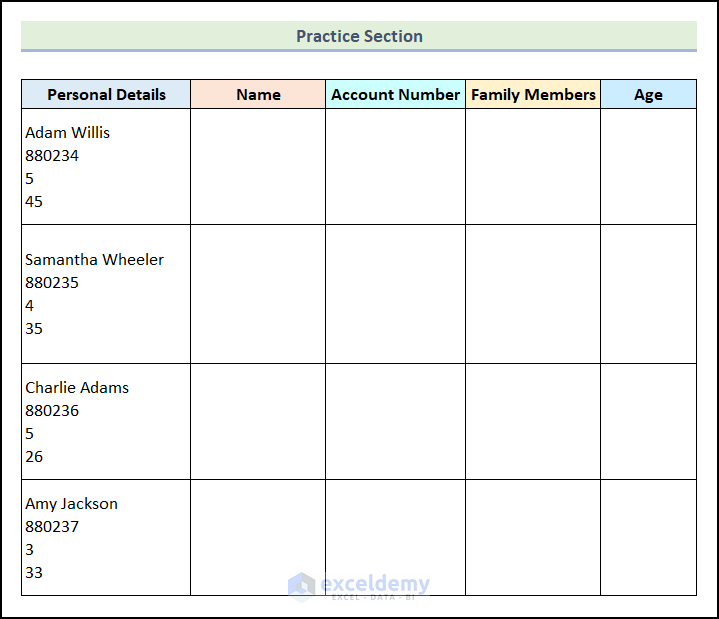The height and width of the screenshot is (619, 719).
Task: Click the Samantha Wheeler details cell
Action: click(x=106, y=294)
